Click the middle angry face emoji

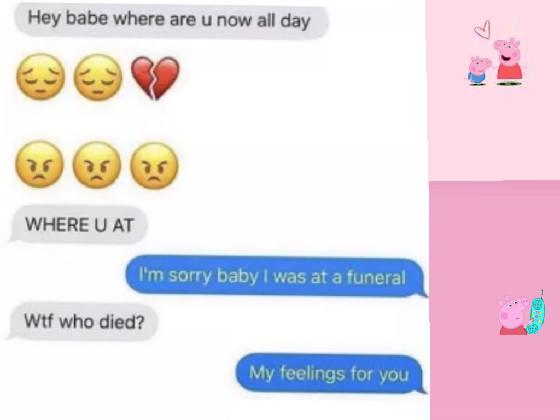[97, 165]
